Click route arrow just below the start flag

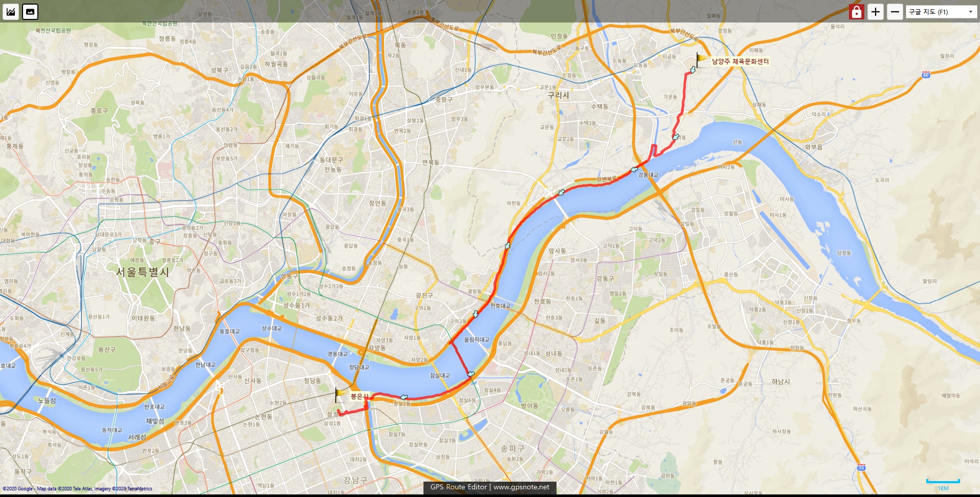pos(693,70)
